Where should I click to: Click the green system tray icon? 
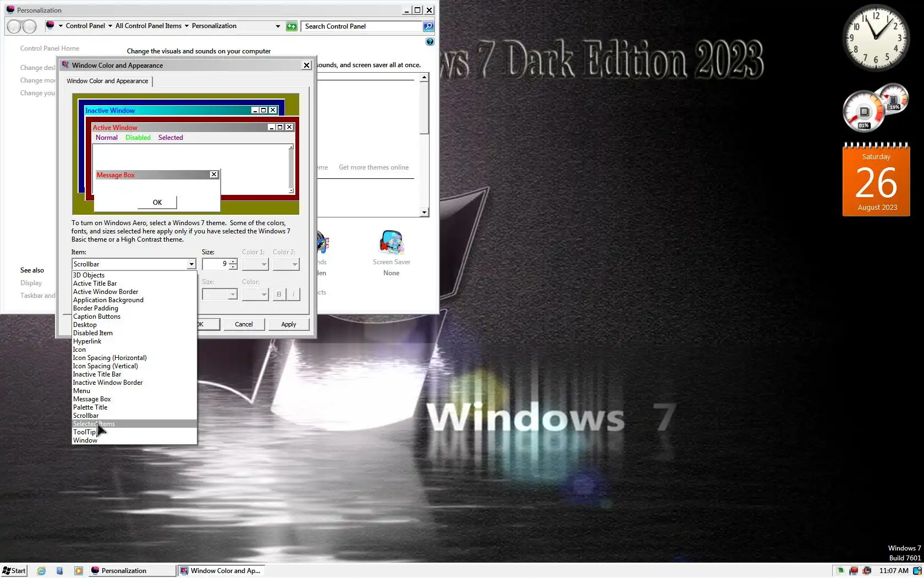[x=840, y=571]
